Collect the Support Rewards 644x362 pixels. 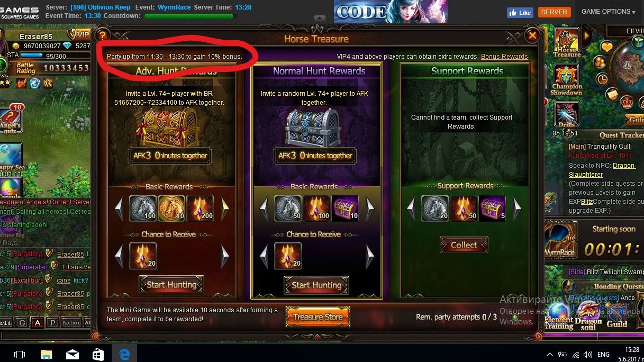click(464, 245)
